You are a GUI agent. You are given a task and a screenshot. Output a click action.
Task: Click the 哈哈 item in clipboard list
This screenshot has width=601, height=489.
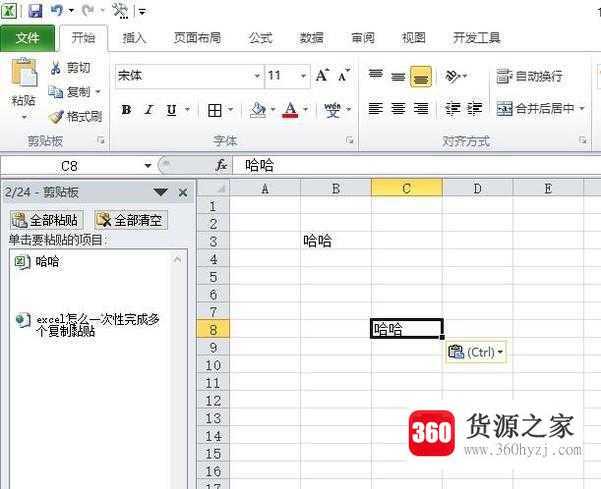click(90, 262)
